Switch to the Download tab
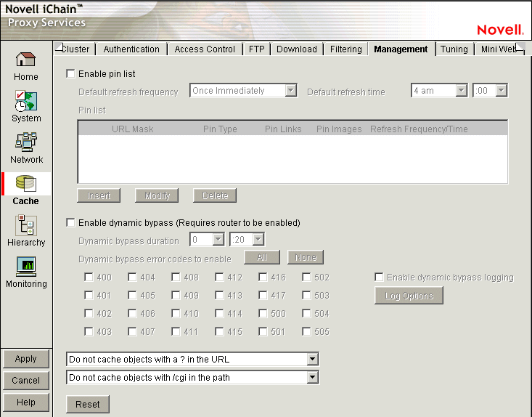Screen dimensions: 532x417 297,49
